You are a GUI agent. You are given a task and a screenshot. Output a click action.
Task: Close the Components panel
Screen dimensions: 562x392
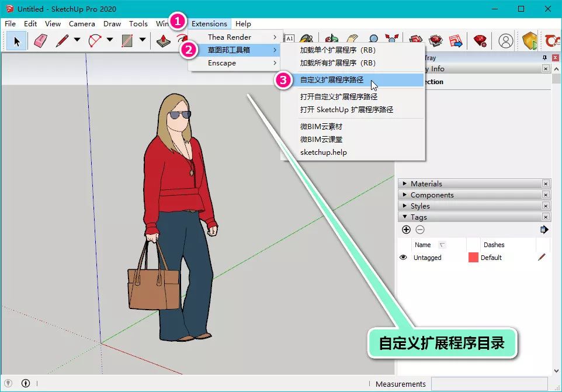(x=546, y=195)
